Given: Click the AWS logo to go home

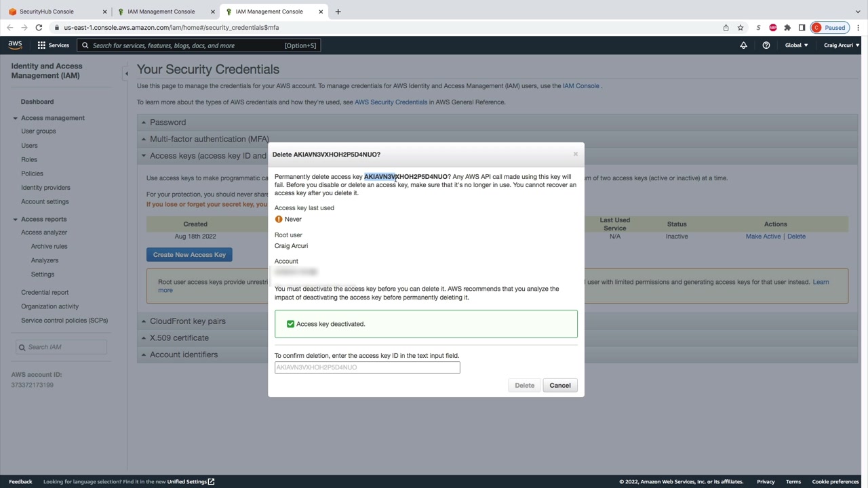Looking at the screenshot, I should click(15, 45).
